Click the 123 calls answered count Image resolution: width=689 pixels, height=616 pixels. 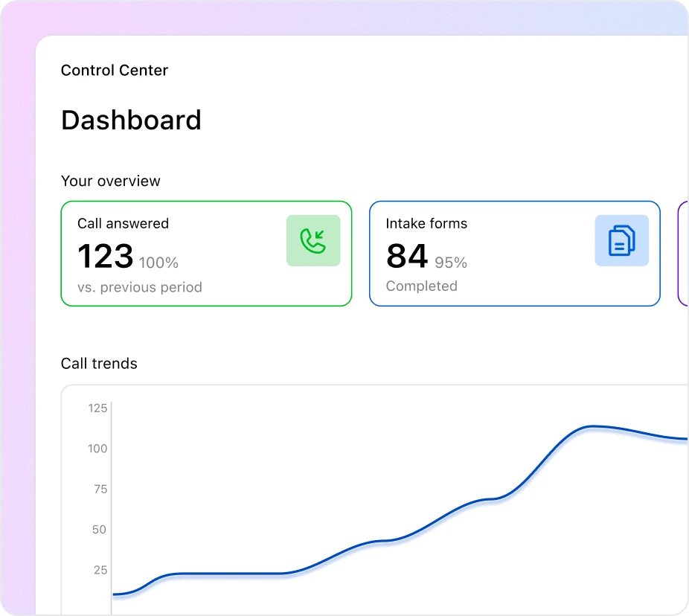[105, 257]
